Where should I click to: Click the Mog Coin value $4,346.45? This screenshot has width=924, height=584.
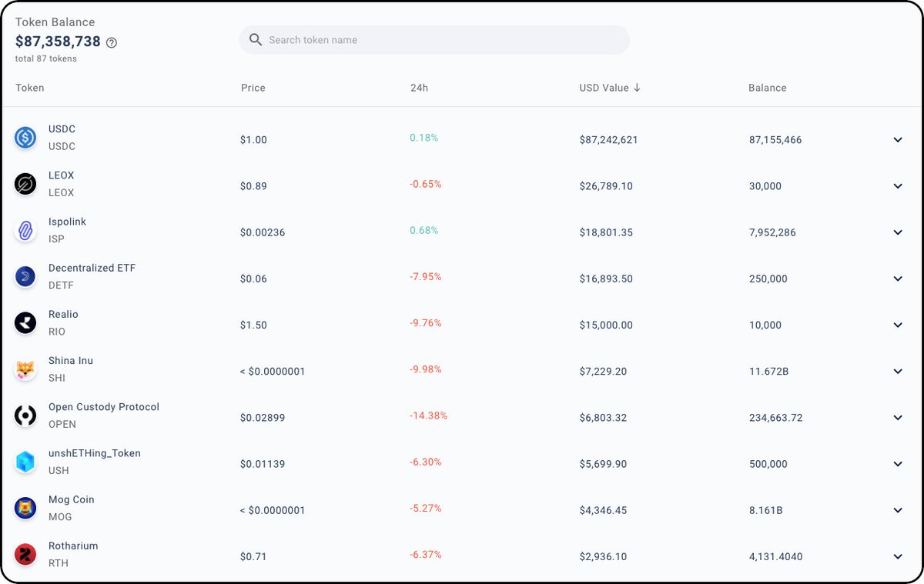point(603,510)
